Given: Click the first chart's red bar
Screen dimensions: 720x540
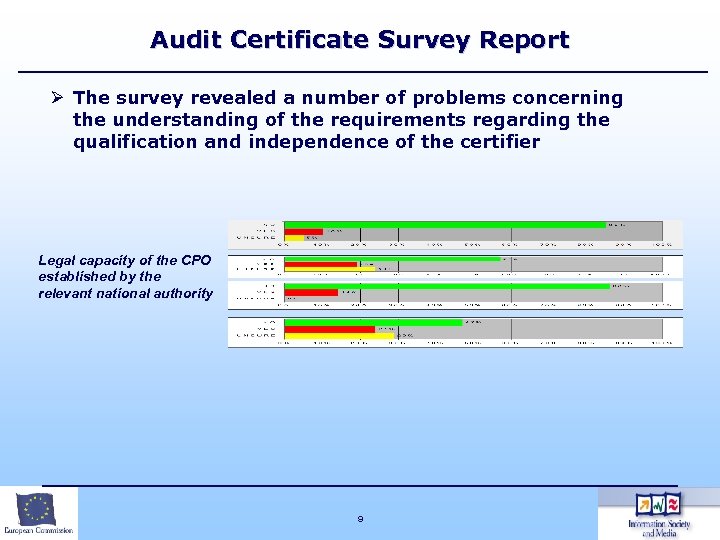Looking at the screenshot, I should pos(304,231).
